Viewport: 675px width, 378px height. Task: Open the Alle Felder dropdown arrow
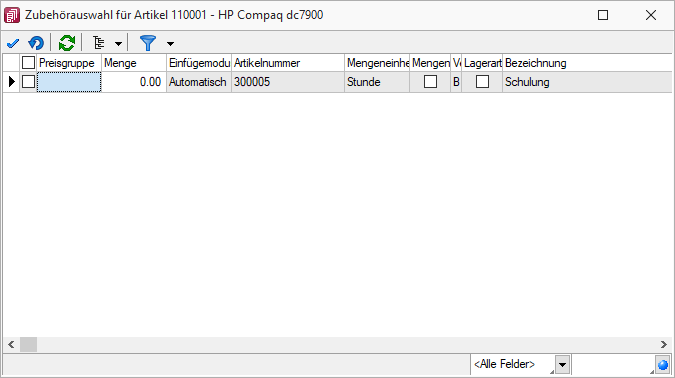click(562, 365)
